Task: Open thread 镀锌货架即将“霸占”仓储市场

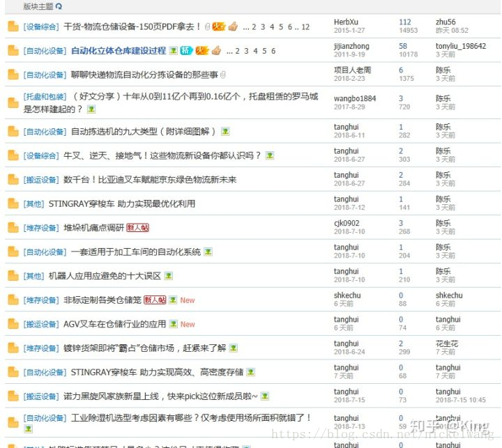Action: 145,348
